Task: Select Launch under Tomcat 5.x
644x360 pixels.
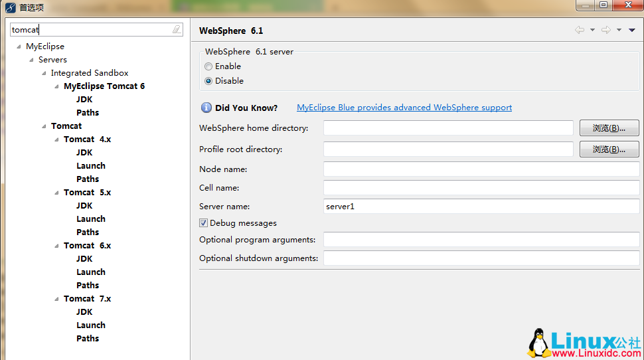Action: (91, 219)
